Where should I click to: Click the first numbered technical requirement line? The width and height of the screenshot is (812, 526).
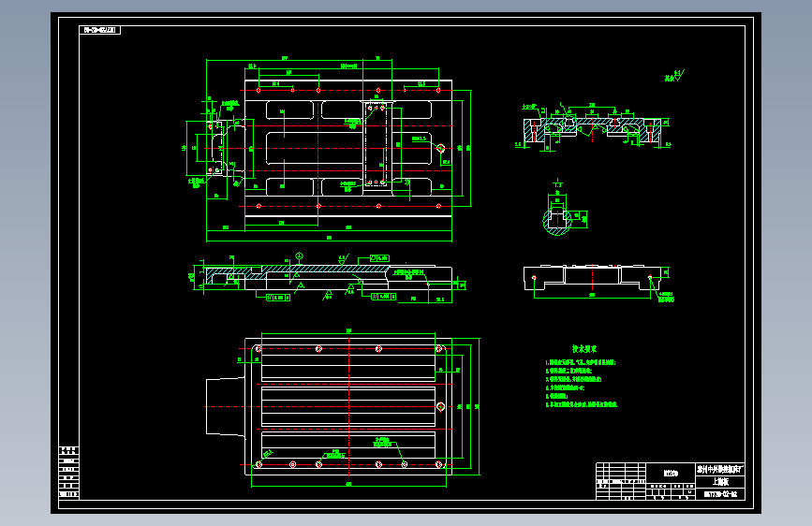click(x=580, y=362)
